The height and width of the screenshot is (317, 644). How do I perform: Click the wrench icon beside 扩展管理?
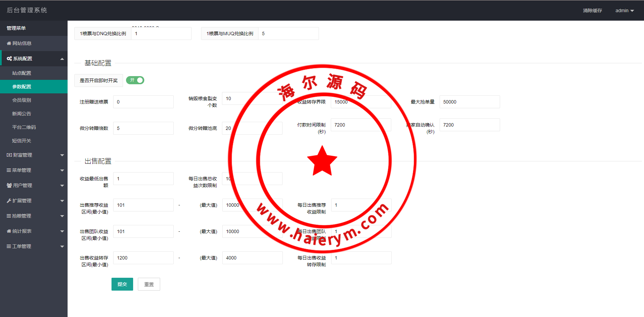coord(9,201)
